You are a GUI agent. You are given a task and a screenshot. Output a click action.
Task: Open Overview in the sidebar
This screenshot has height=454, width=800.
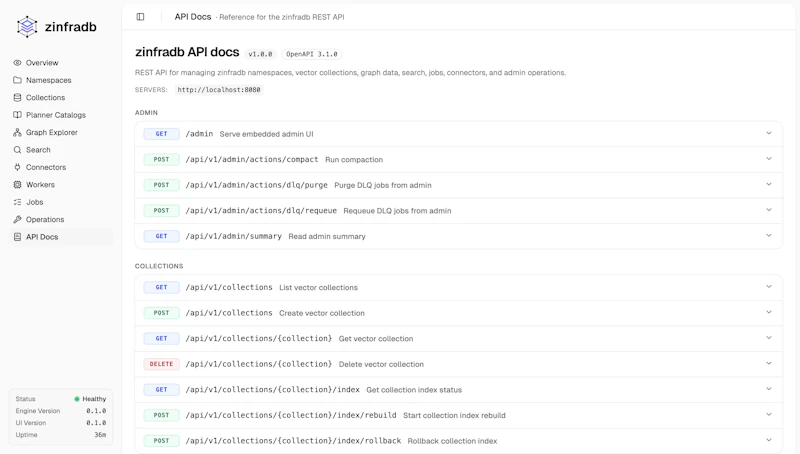pos(61,63)
